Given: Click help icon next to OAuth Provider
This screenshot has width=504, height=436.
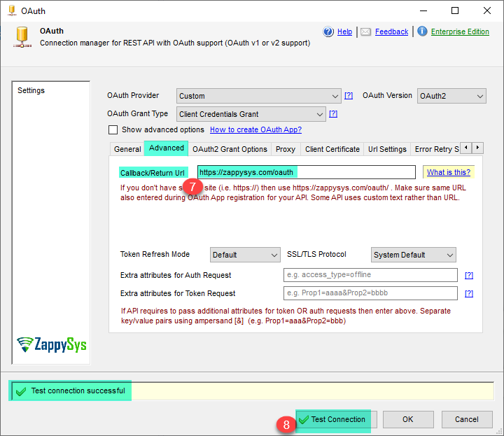Looking at the screenshot, I should coord(348,96).
